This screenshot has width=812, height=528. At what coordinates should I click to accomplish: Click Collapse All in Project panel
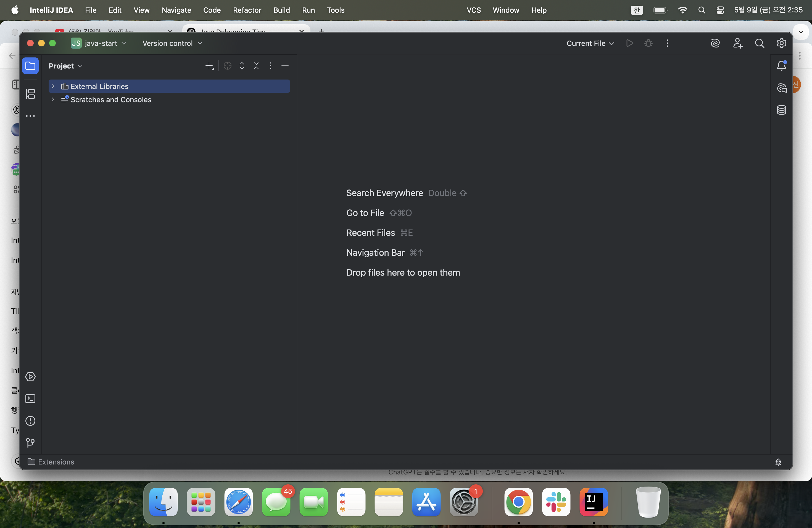click(256, 66)
